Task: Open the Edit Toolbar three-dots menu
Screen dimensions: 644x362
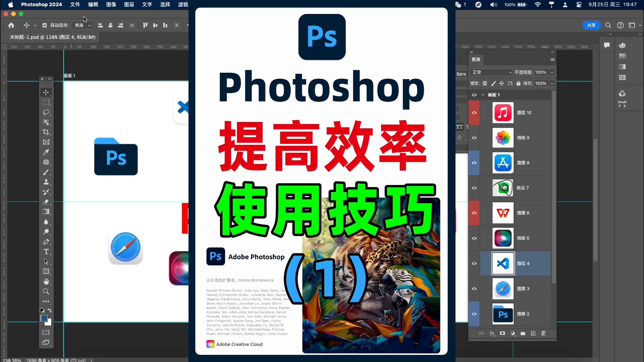Action: pos(46,301)
